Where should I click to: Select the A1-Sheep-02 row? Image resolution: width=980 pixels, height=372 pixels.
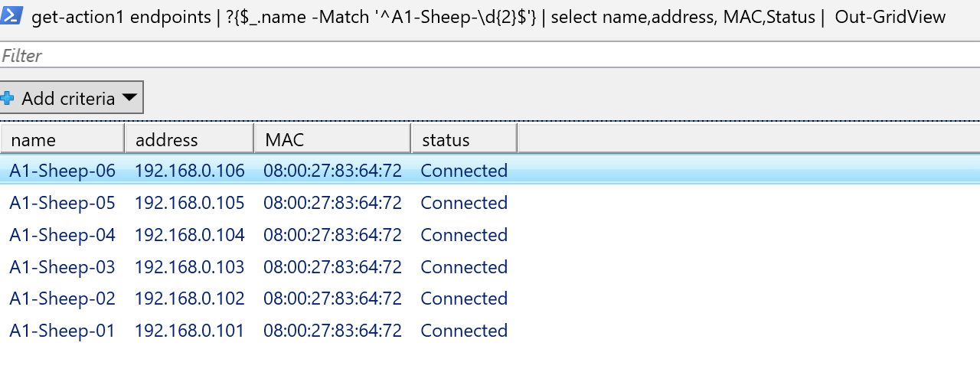(62, 299)
